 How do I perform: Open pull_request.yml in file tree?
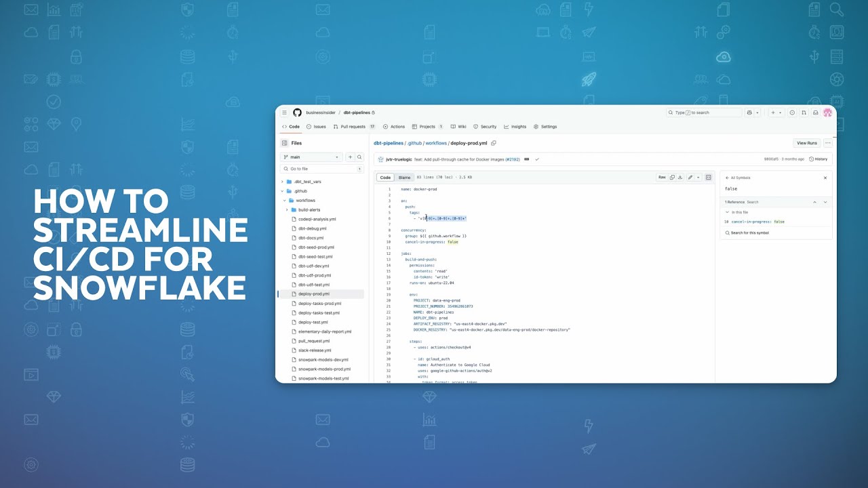pos(313,341)
